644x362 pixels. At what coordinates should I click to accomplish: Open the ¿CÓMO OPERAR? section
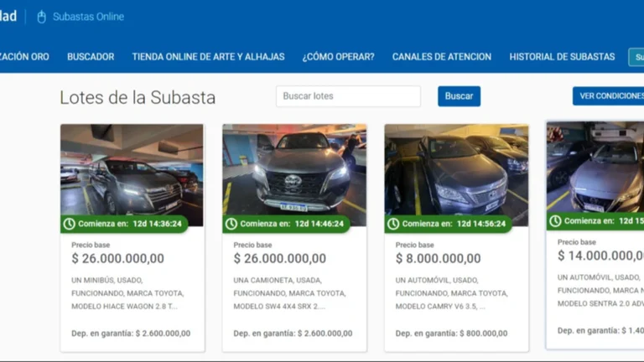click(x=339, y=57)
